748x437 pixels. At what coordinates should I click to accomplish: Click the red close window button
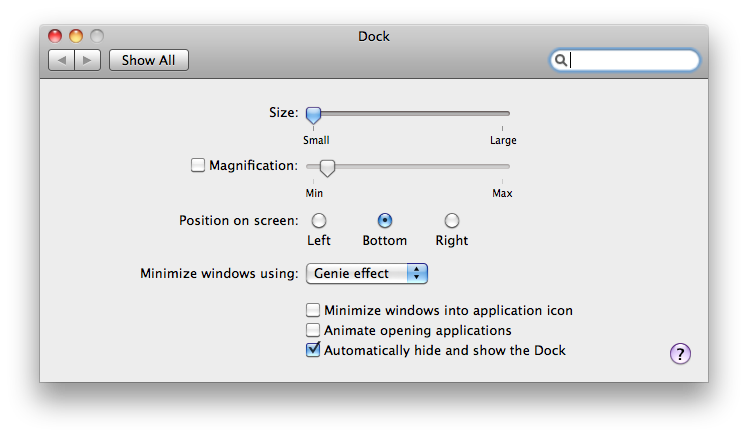[x=55, y=36]
